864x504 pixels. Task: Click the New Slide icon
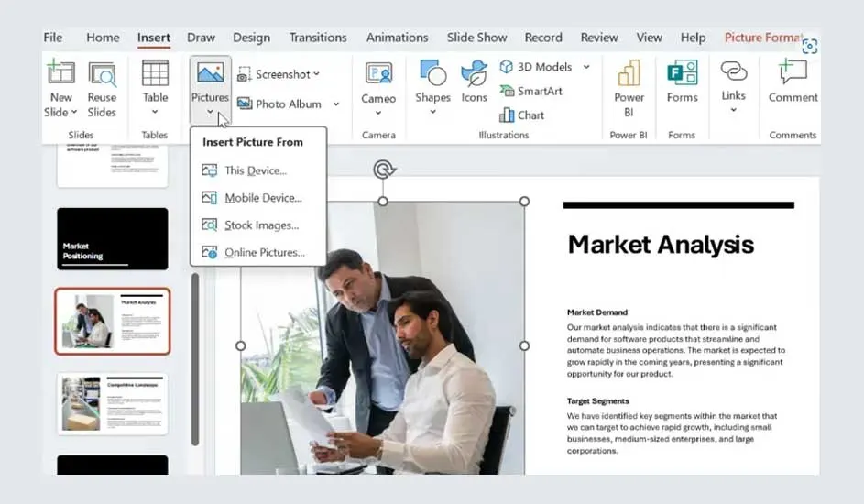pyautogui.click(x=60, y=74)
